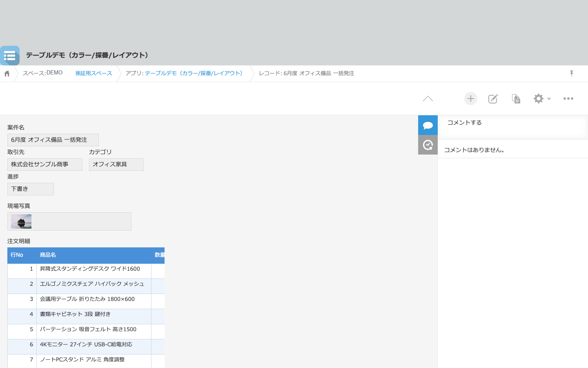Show the change history tab
This screenshot has width=588, height=368.
point(428,145)
